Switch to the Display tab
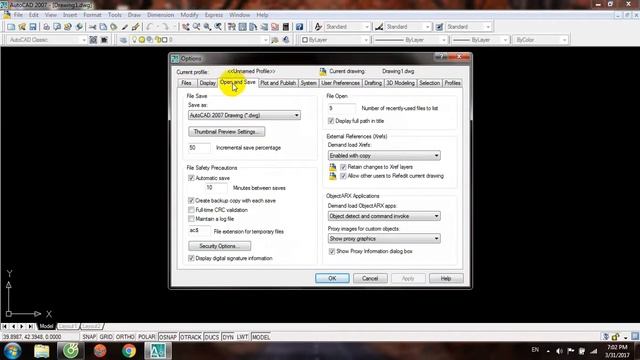This screenshot has width=640, height=360. click(207, 83)
